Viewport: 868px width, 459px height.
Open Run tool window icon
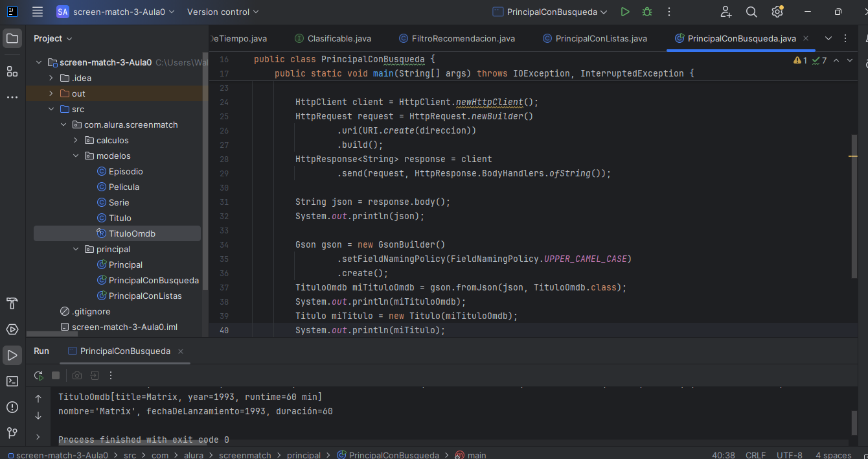pyautogui.click(x=12, y=355)
